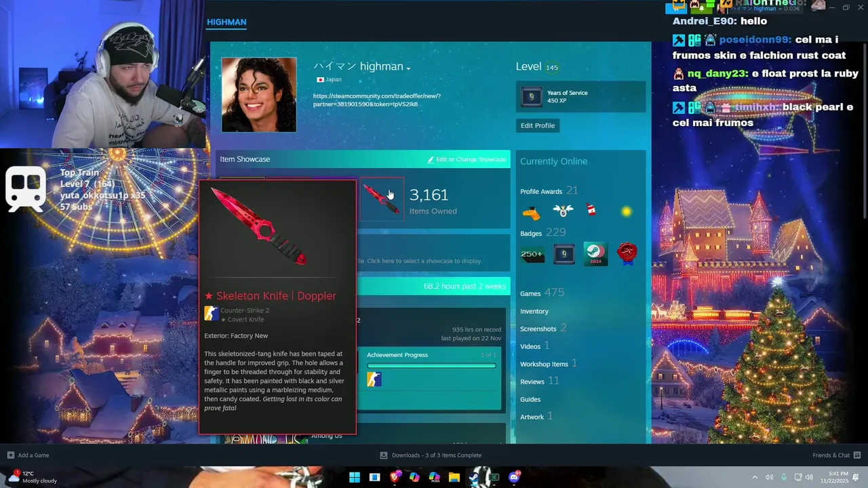Screen dimensions: 868x488
Task: Open the 250+ games badge icon
Action: pyautogui.click(x=532, y=255)
